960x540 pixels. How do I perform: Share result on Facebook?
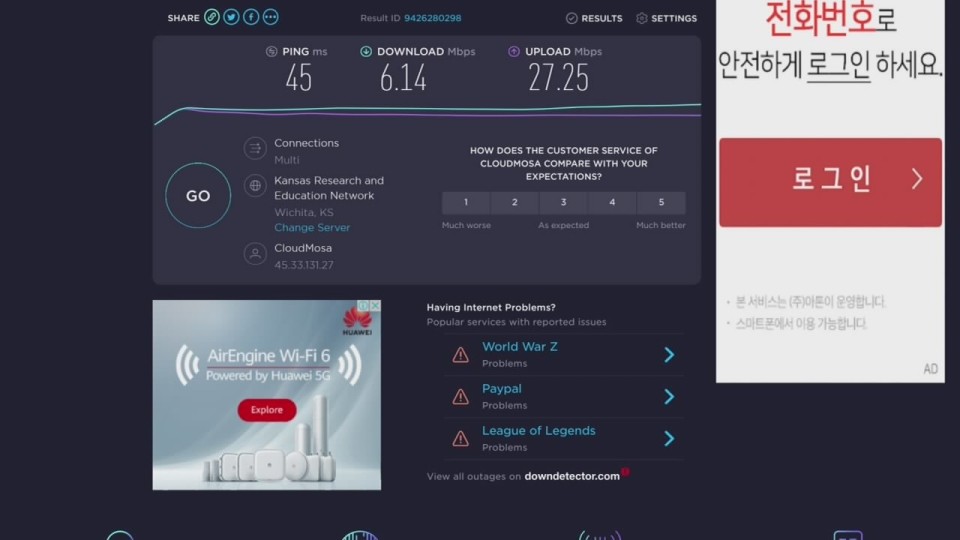click(x=251, y=17)
